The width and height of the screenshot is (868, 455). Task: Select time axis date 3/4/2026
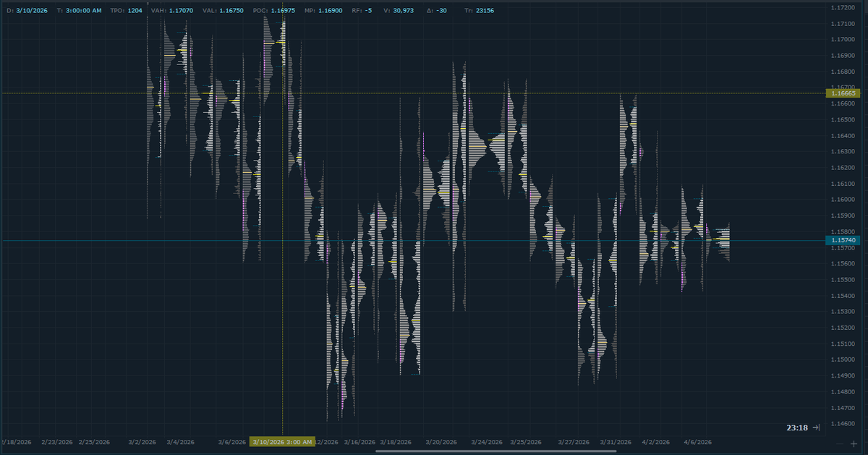coord(180,442)
